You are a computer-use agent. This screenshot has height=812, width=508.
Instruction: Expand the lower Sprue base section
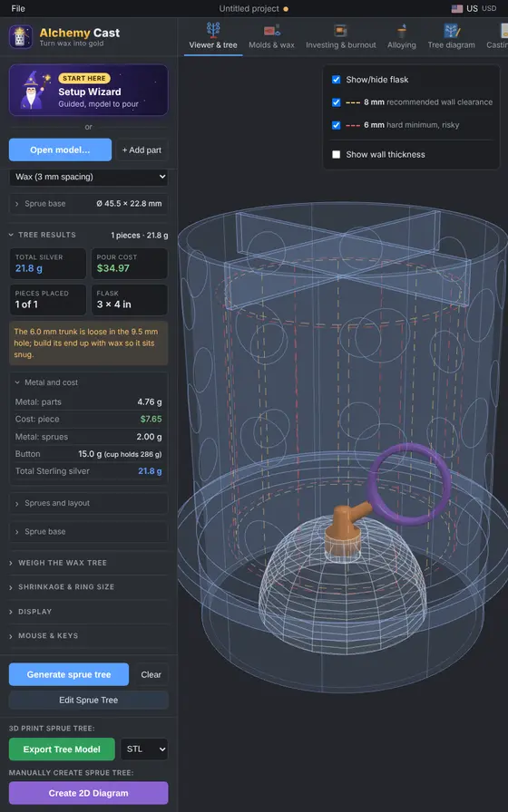89,531
